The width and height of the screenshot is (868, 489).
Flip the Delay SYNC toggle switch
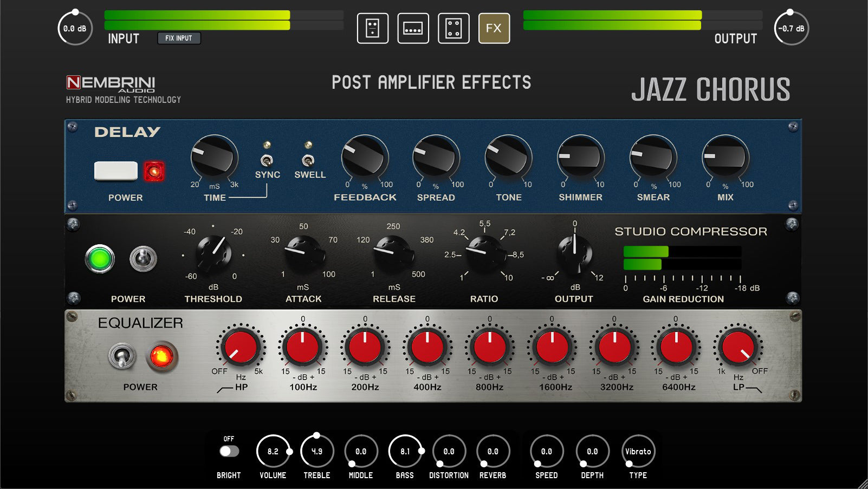(267, 160)
